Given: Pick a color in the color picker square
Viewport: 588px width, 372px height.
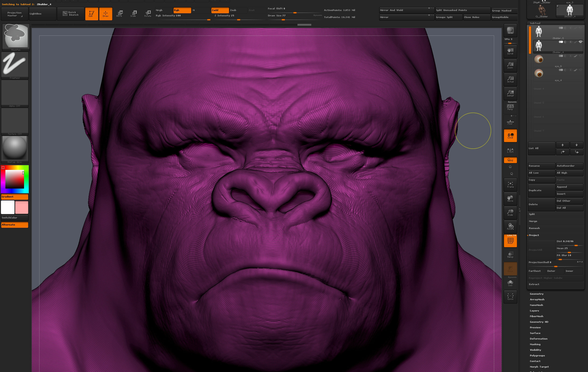Looking at the screenshot, I should tap(15, 179).
